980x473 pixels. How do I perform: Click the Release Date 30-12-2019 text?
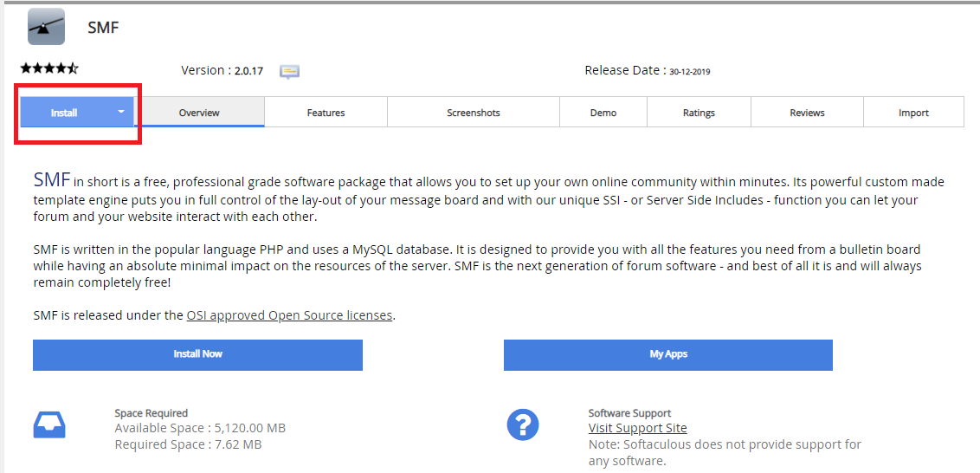(648, 71)
